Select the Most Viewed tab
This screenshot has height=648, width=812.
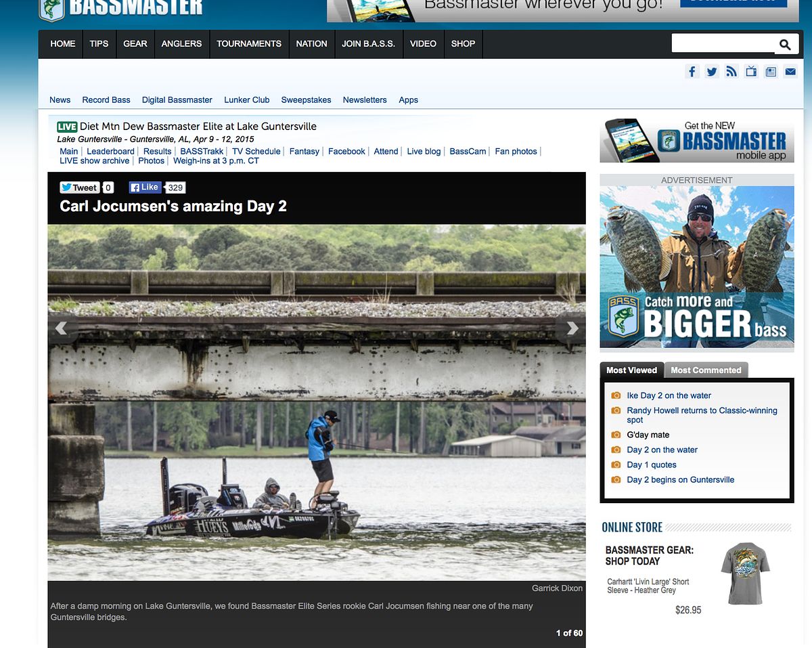pyautogui.click(x=631, y=370)
